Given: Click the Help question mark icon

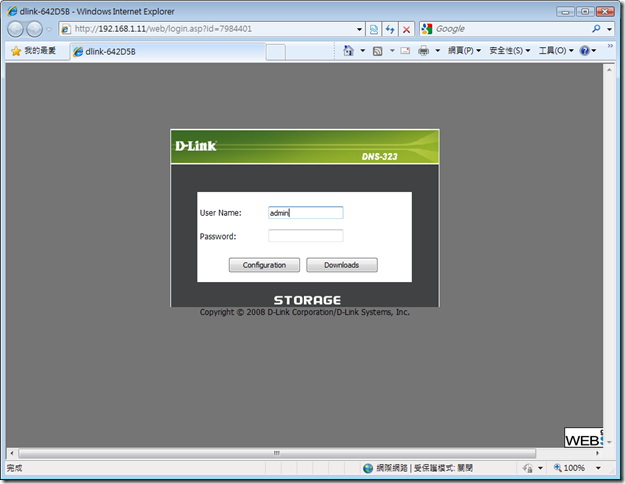Looking at the screenshot, I should point(585,51).
